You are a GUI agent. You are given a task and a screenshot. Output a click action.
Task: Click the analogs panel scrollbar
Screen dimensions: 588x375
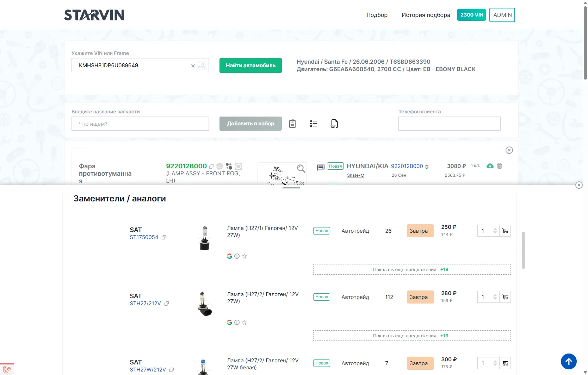pos(524,250)
